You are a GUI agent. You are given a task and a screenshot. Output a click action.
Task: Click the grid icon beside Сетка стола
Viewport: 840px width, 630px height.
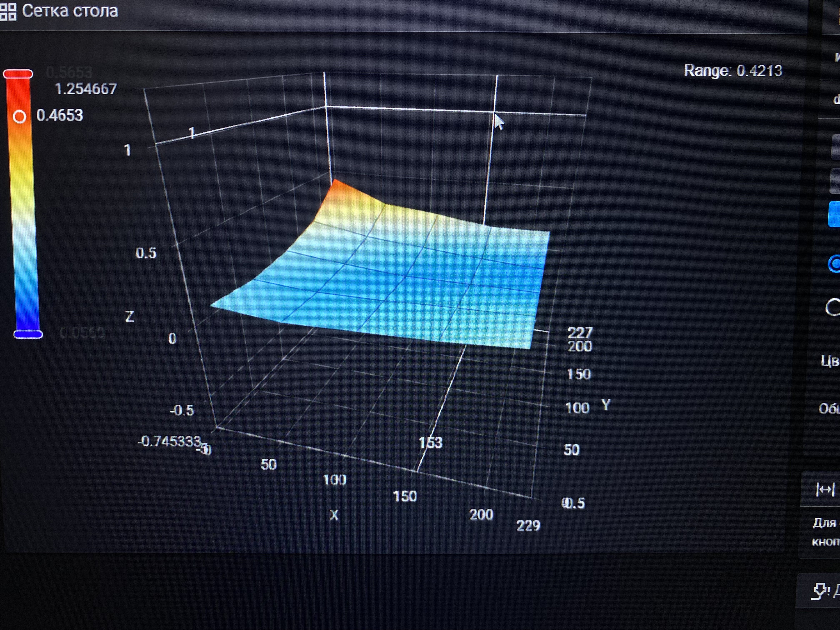(8, 11)
